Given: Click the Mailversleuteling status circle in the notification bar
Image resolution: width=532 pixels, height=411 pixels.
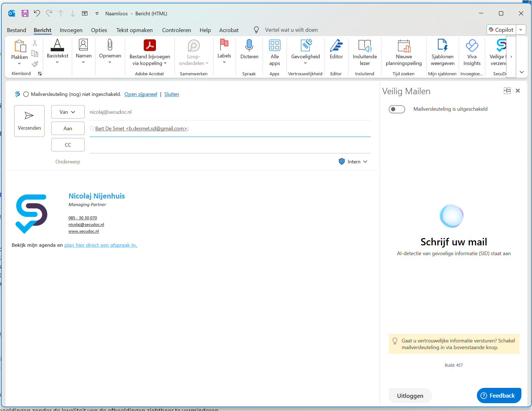Looking at the screenshot, I should click(26, 94).
